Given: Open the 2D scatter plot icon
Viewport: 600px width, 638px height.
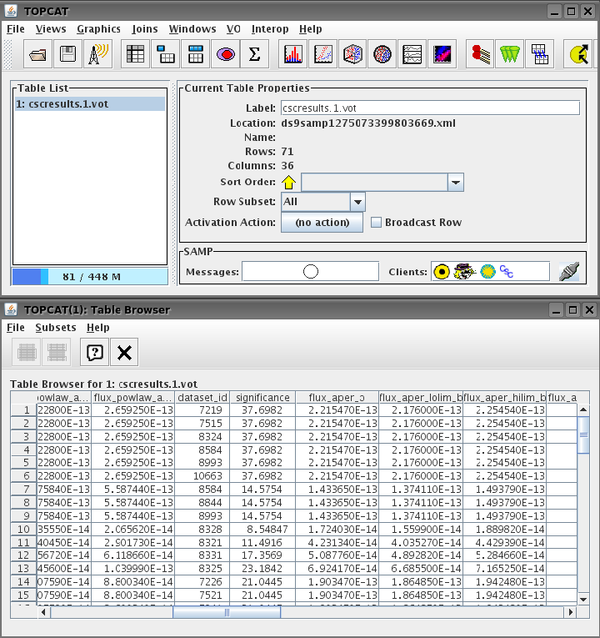Looking at the screenshot, I should click(323, 54).
